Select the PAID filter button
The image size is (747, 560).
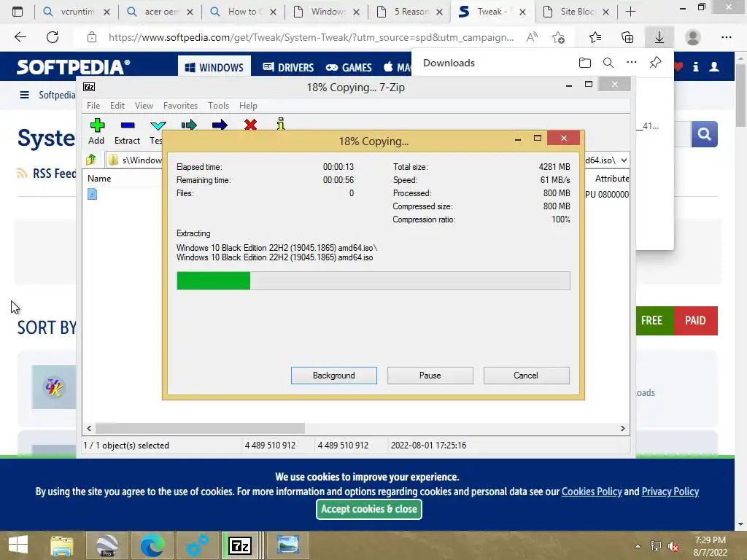click(x=695, y=321)
